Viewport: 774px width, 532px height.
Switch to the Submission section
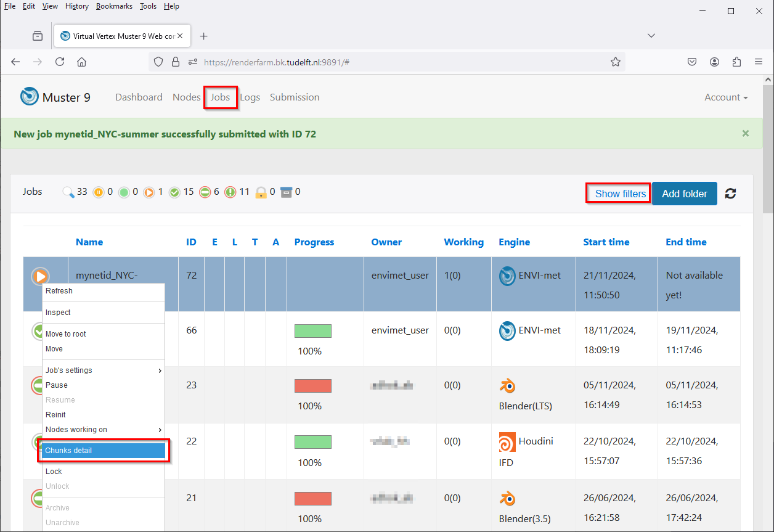(295, 97)
